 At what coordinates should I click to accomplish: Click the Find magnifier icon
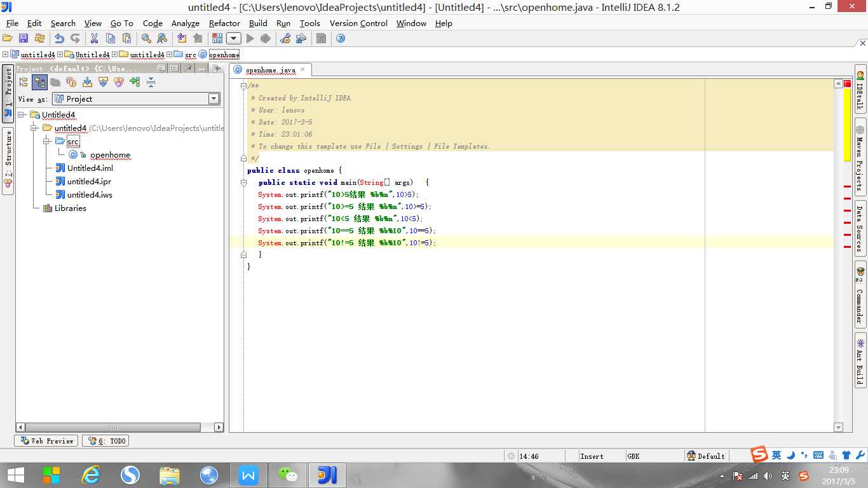(146, 39)
